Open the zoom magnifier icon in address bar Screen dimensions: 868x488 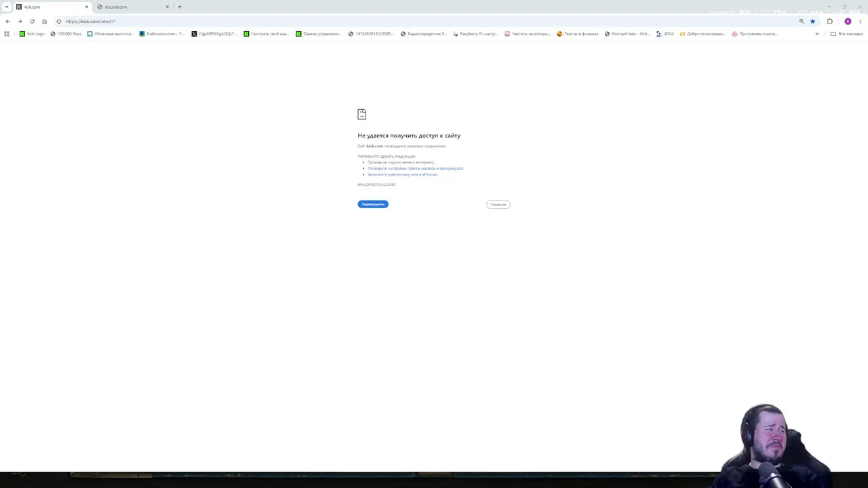click(x=802, y=21)
